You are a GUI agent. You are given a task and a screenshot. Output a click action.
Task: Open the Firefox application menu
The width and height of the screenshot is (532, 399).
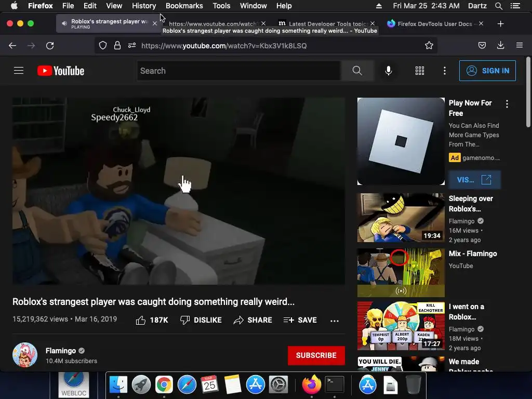[x=520, y=45]
